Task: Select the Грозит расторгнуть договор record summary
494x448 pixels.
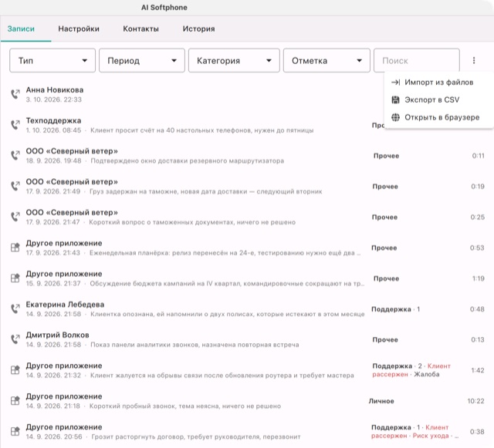Action: pos(195,436)
